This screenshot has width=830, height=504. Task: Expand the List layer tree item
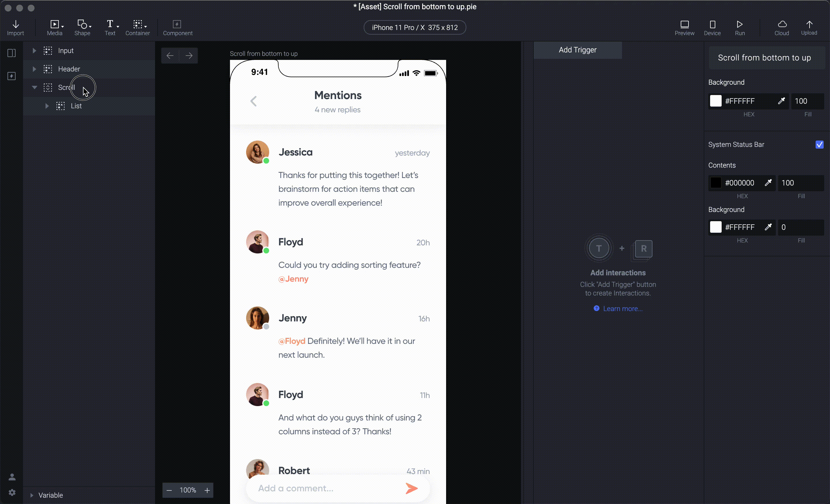pyautogui.click(x=47, y=105)
